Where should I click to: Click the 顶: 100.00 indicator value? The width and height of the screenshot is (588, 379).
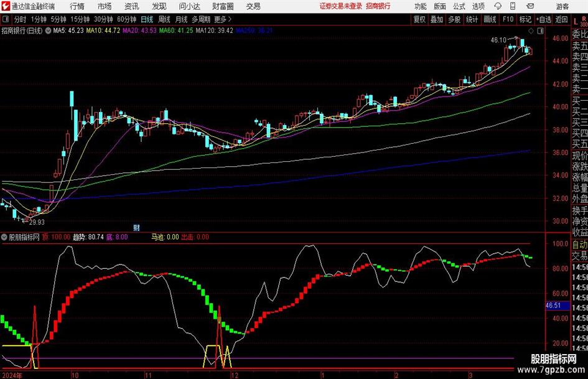coord(56,237)
